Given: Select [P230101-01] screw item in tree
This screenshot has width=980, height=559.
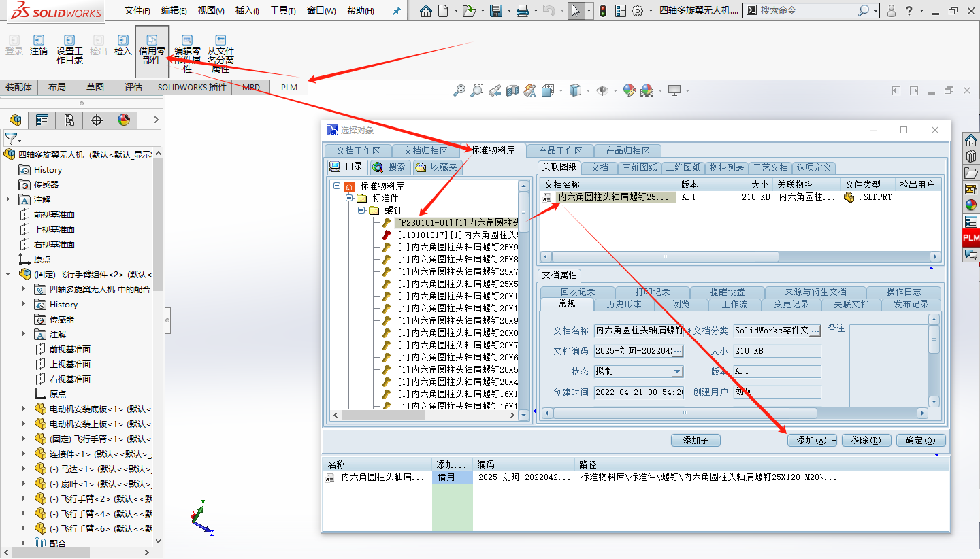Looking at the screenshot, I should point(457,222).
